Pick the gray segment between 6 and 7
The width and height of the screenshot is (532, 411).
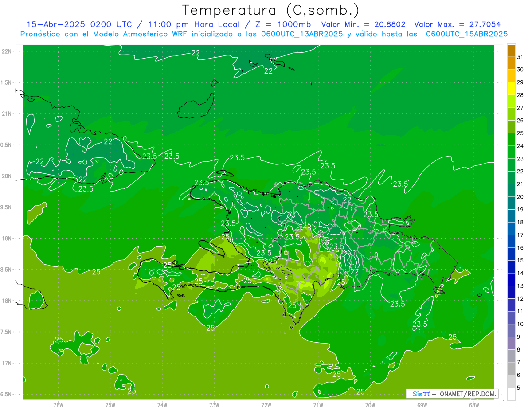coord(511,368)
